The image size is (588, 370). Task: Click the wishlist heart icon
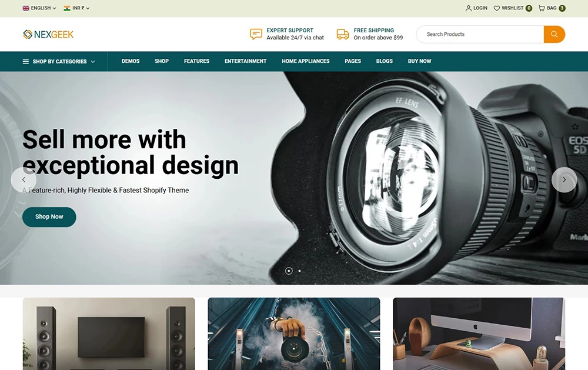click(x=497, y=8)
